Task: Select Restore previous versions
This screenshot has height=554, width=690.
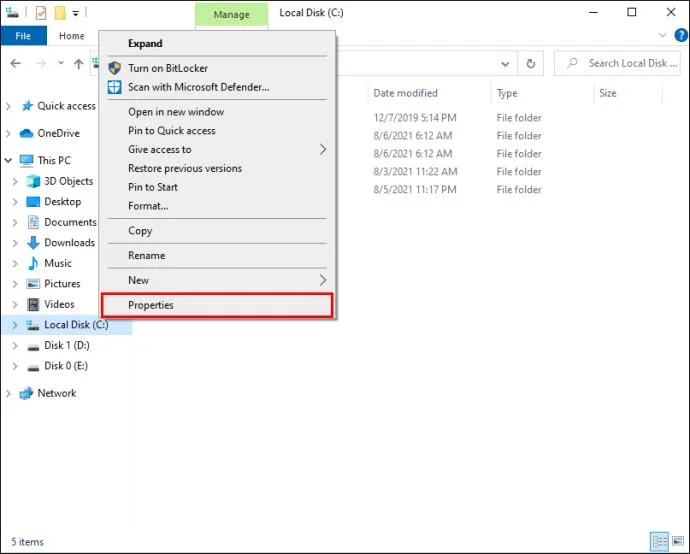Action: click(218, 169)
